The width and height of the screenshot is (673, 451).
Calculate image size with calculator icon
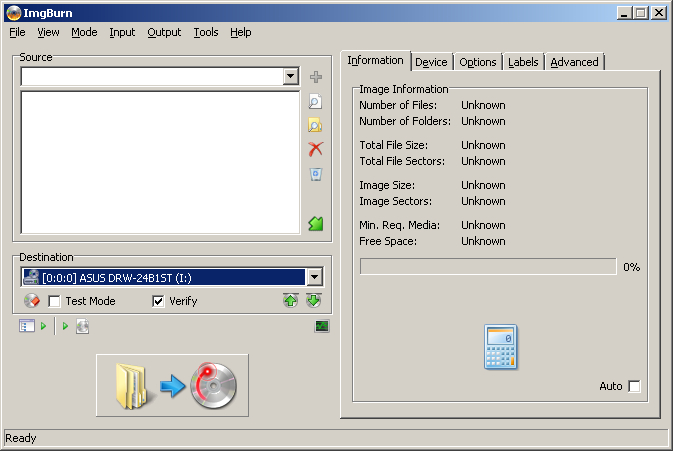click(501, 347)
